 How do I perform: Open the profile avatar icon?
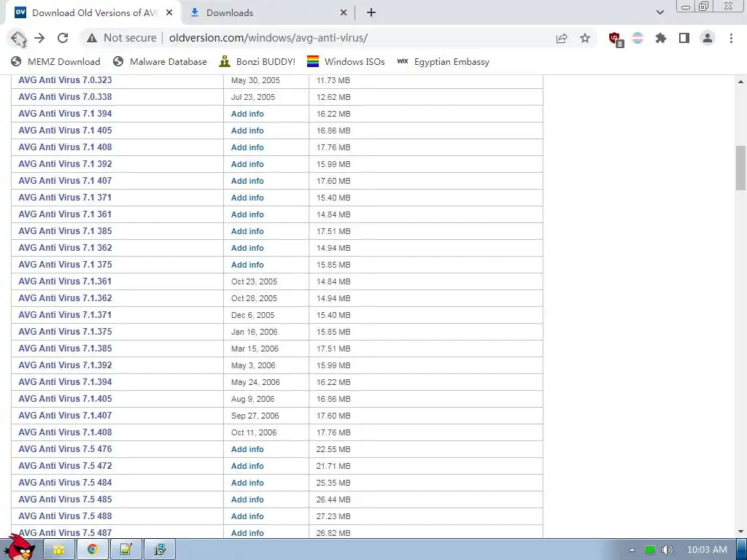pyautogui.click(x=708, y=38)
